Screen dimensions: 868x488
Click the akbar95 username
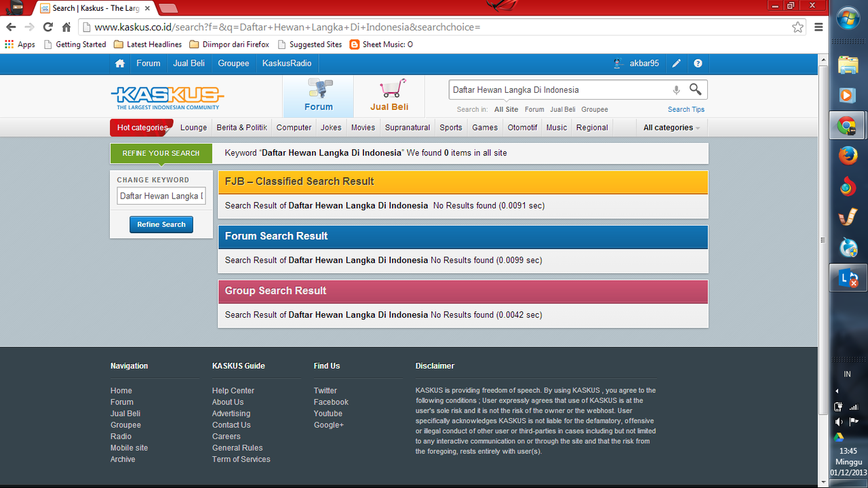click(x=644, y=64)
